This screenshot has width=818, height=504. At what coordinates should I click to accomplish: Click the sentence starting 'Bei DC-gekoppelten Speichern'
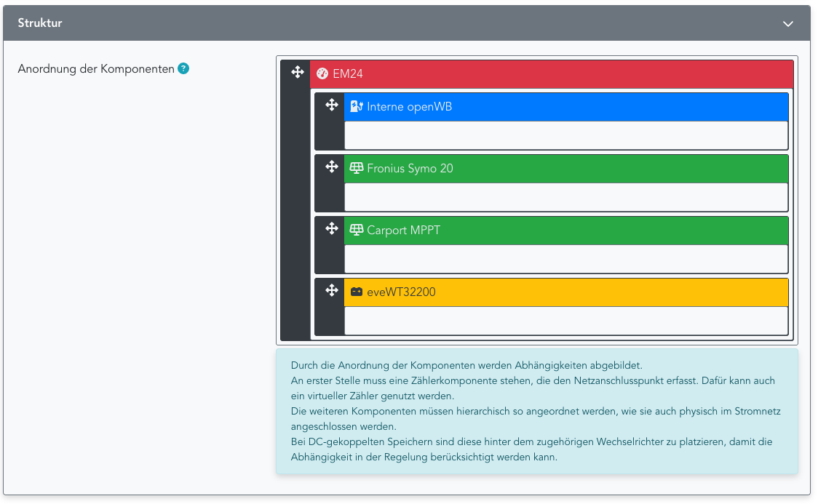coord(531,449)
